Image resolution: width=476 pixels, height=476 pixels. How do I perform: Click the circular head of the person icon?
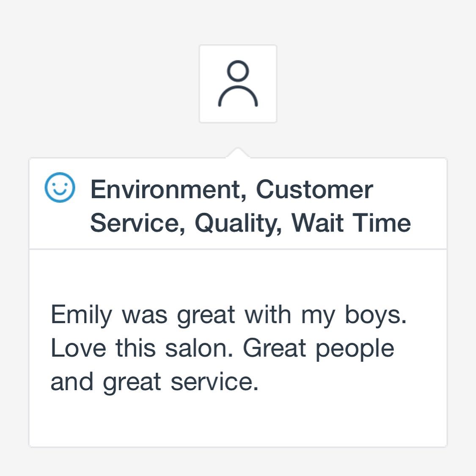[238, 71]
